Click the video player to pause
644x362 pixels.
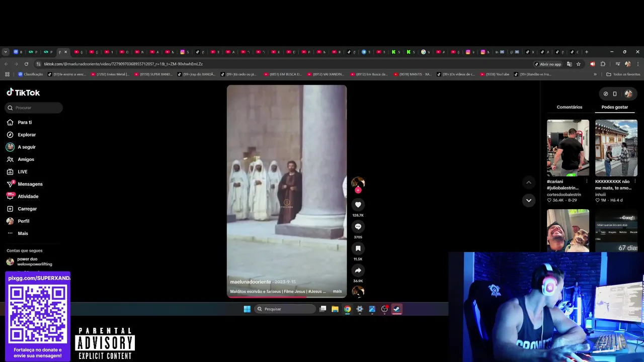pos(286,191)
